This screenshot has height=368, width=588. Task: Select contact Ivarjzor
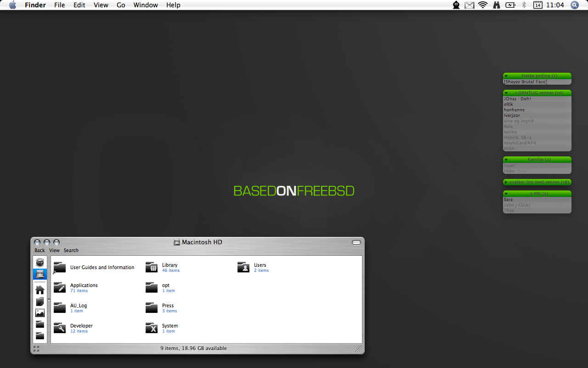coord(537,115)
